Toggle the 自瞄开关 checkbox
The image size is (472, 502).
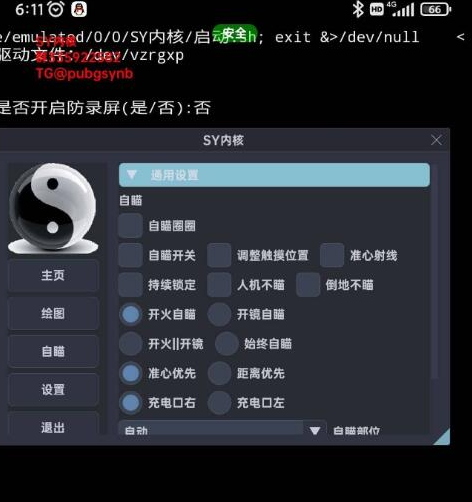[x=131, y=255]
